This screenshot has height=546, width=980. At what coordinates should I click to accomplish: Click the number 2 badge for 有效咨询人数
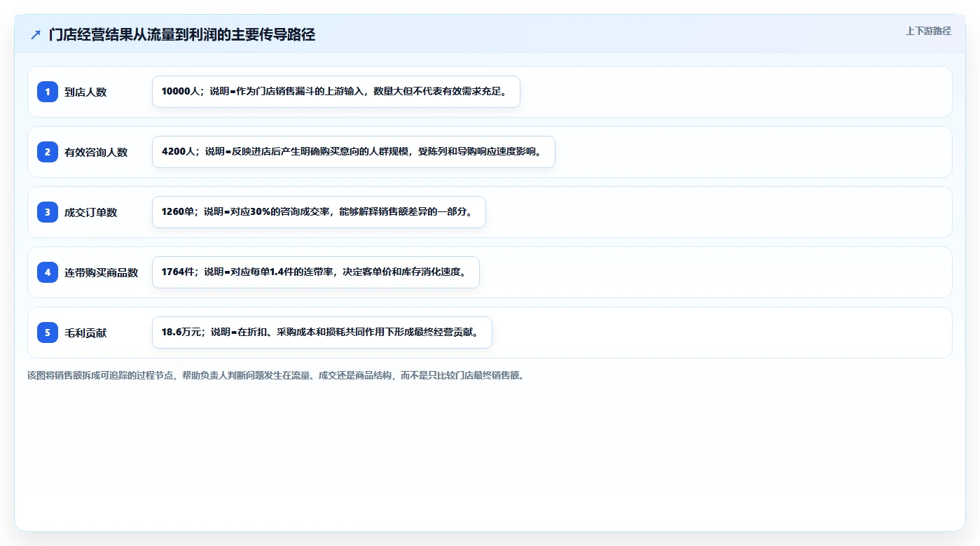48,152
